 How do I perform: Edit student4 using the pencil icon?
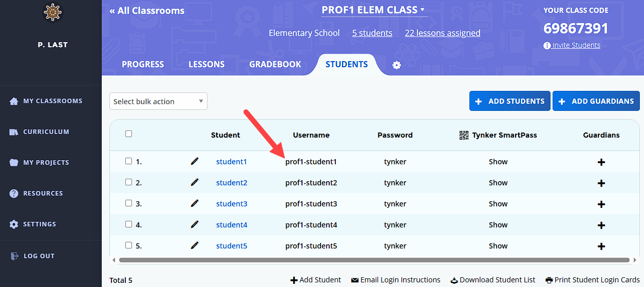(x=194, y=224)
